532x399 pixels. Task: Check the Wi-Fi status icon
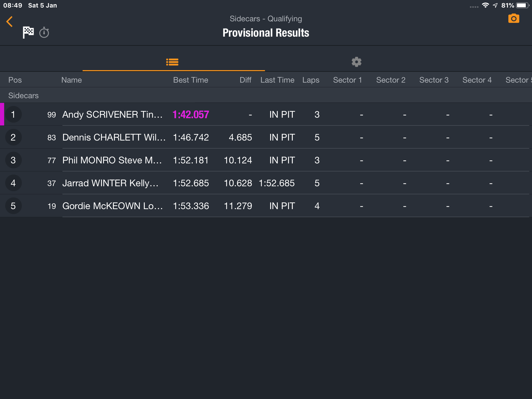485,5
